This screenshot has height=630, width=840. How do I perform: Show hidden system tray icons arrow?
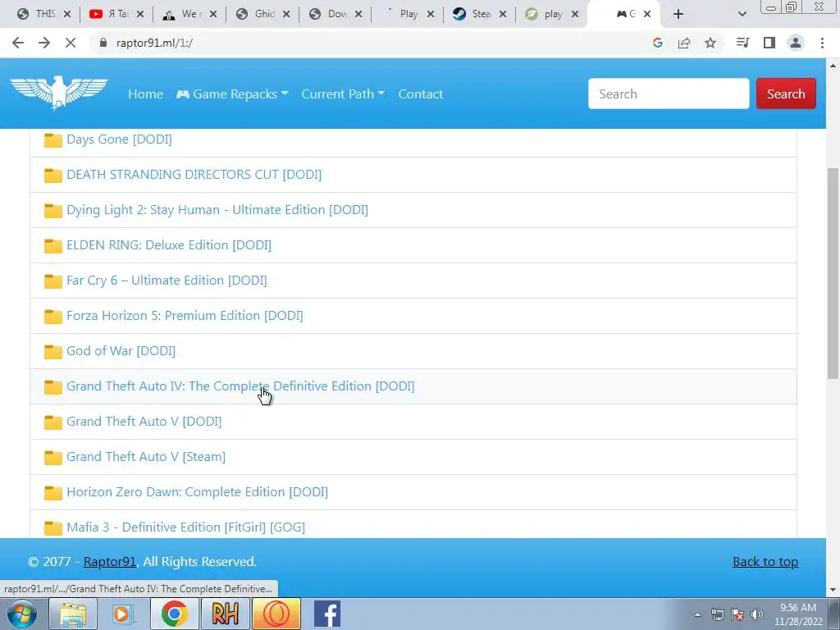pos(697,614)
